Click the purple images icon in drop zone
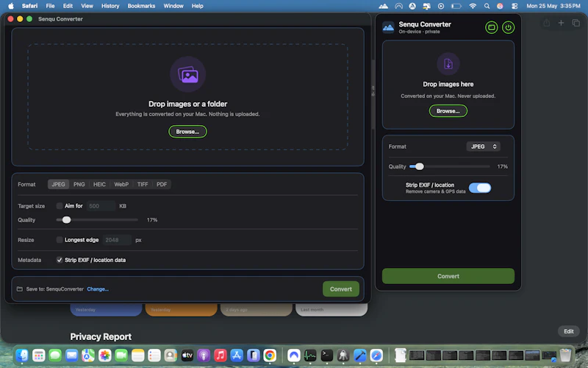The width and height of the screenshot is (588, 368). point(188,74)
